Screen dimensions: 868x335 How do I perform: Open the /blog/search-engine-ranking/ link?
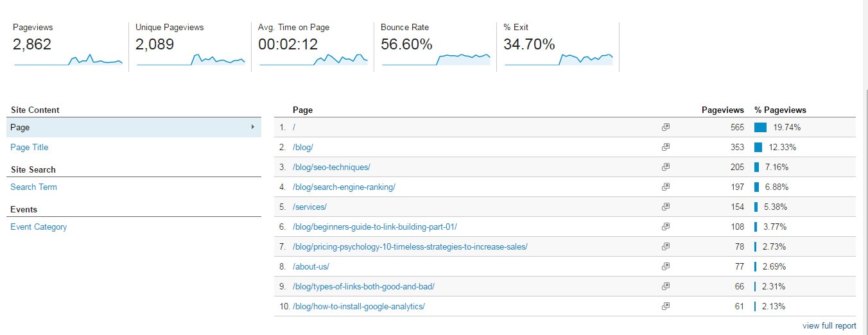tap(344, 187)
